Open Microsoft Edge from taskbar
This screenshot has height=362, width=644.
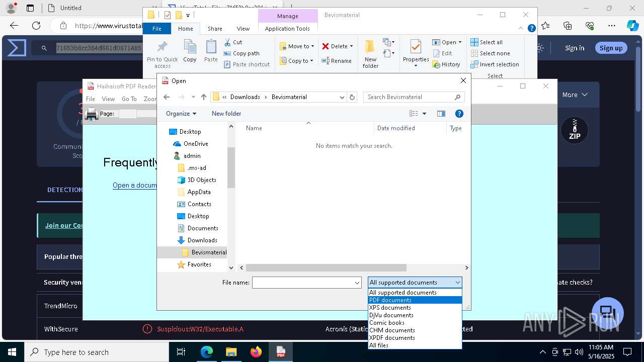(x=207, y=352)
